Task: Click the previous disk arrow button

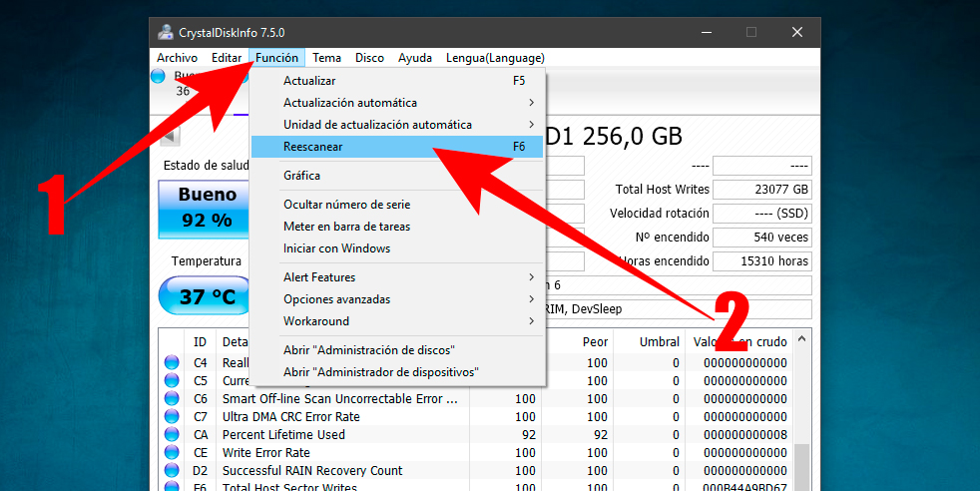Action: [x=171, y=136]
